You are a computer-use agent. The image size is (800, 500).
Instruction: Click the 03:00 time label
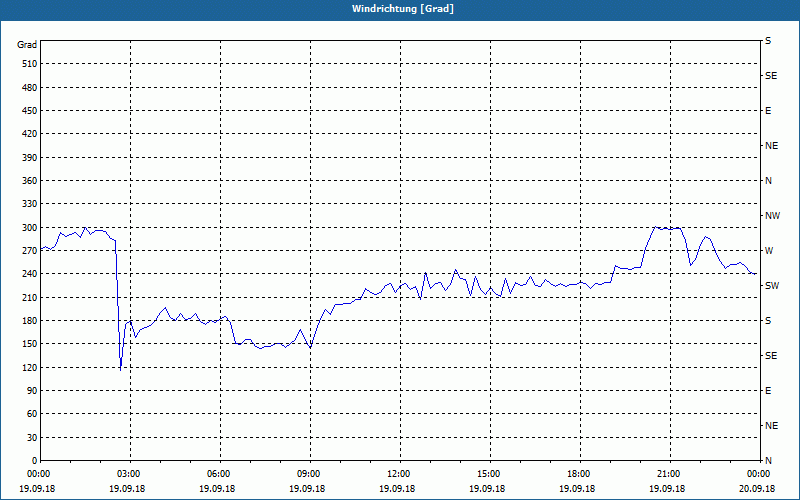[x=130, y=474]
